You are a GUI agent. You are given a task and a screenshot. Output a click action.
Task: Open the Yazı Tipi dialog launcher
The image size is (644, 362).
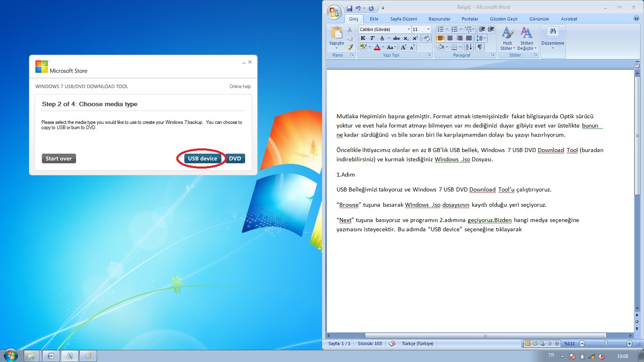(x=429, y=55)
